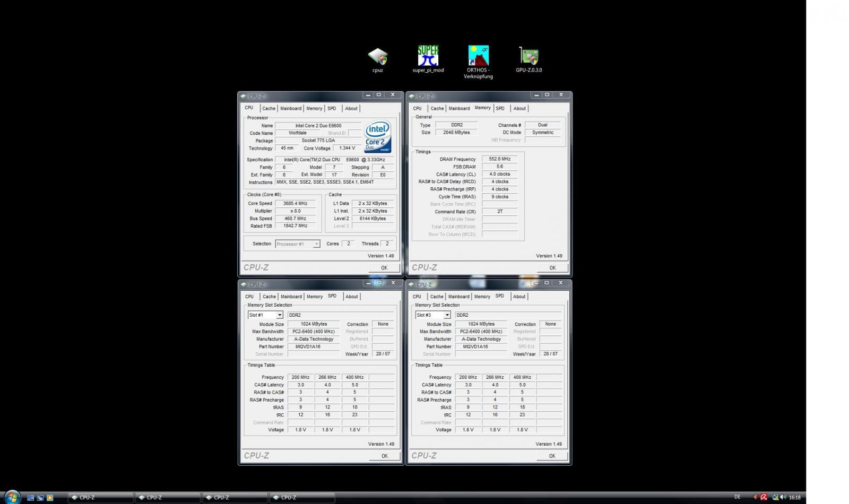Image resolution: width=849 pixels, height=504 pixels.
Task: Open the system clock showing 16:18
Action: [794, 498]
